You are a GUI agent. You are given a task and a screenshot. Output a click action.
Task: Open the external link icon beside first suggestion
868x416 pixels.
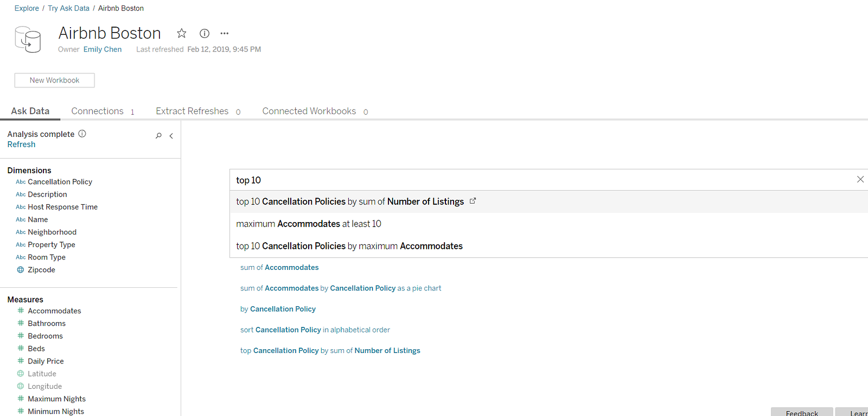click(473, 201)
